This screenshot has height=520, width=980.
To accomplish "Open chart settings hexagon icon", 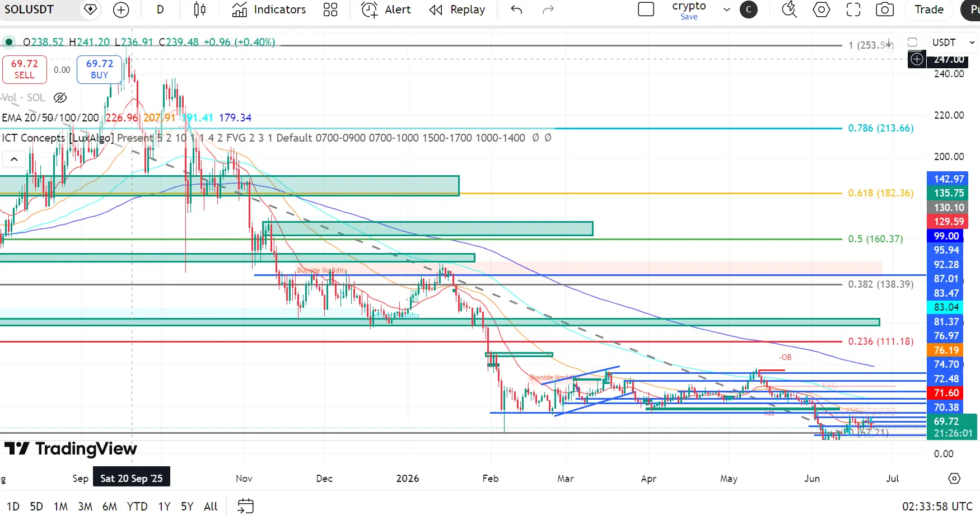I will 822,10.
